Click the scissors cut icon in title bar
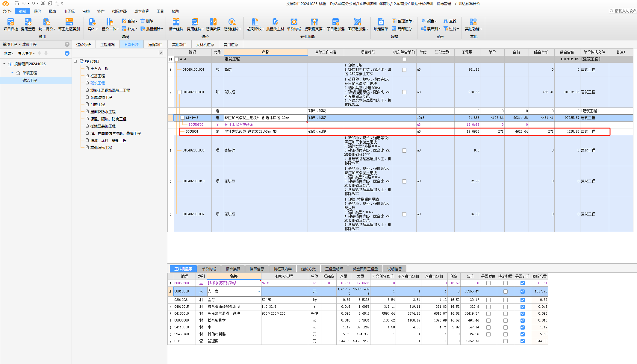Screen dimensions: 637x364 (43, 3)
